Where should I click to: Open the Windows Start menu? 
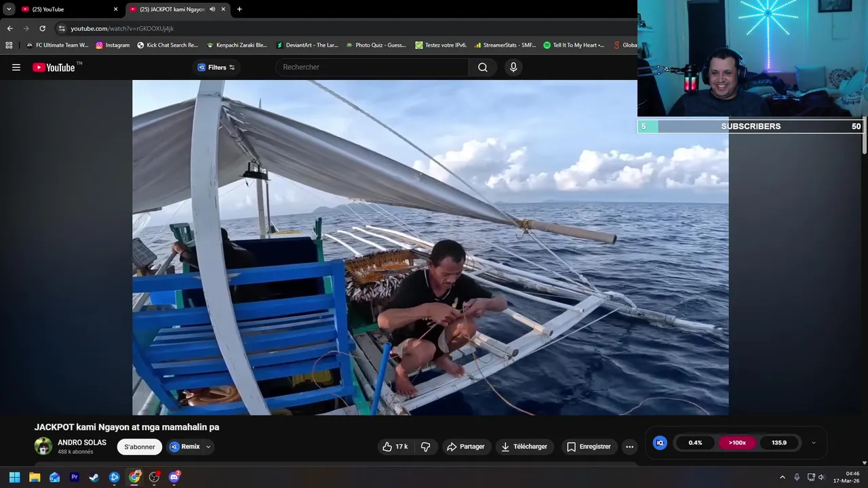pyautogui.click(x=14, y=477)
